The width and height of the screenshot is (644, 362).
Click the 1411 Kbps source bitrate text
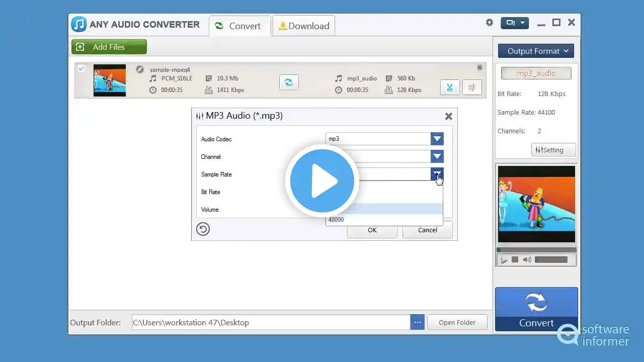click(230, 90)
